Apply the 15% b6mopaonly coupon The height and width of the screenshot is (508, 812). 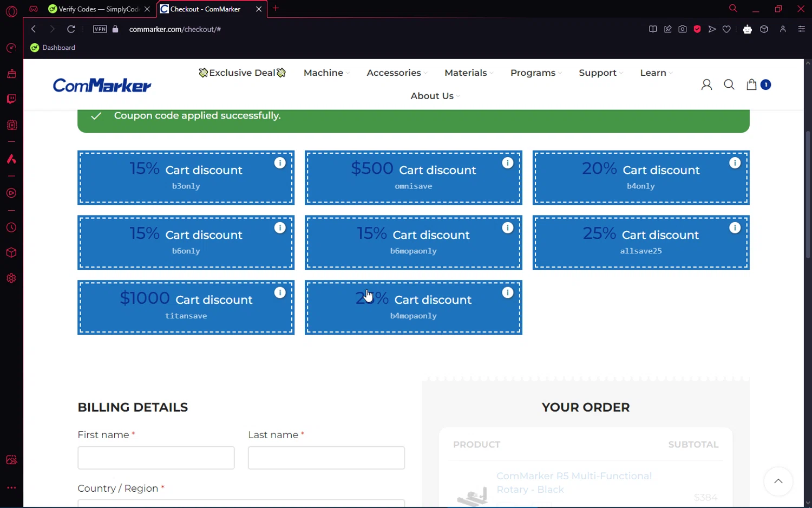tap(414, 243)
